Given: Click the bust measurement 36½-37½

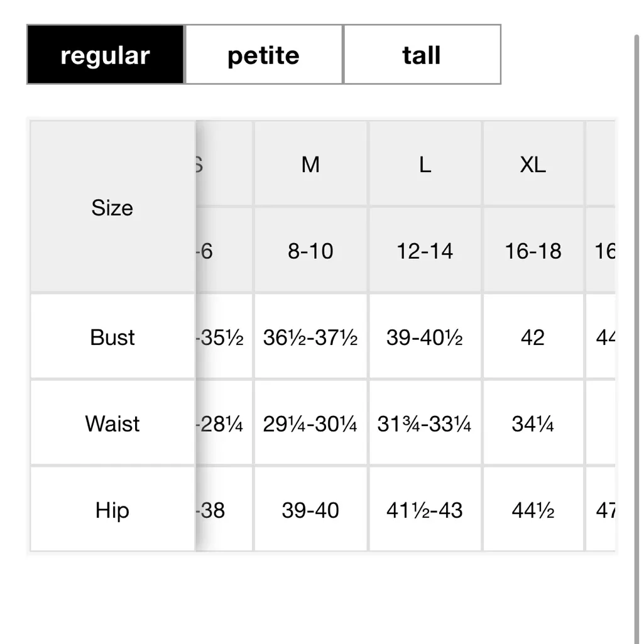Looking at the screenshot, I should (310, 337).
